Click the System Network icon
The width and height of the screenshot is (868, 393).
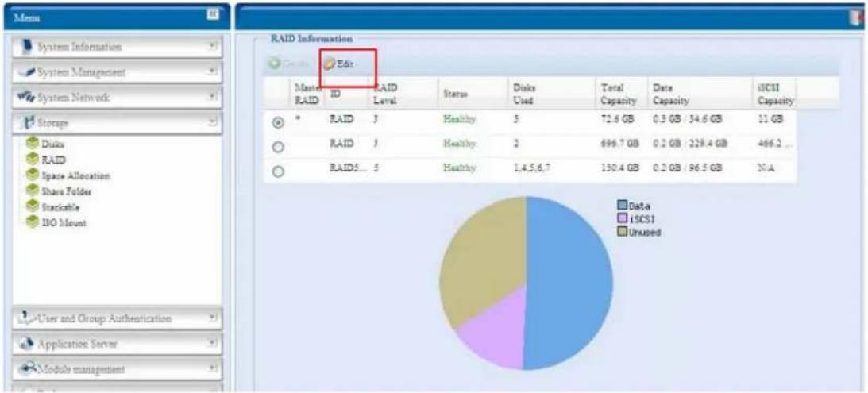click(25, 98)
